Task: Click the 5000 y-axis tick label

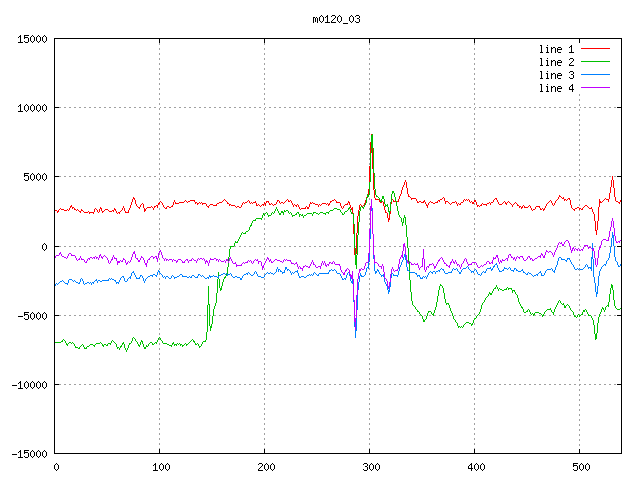Action: (x=34, y=177)
